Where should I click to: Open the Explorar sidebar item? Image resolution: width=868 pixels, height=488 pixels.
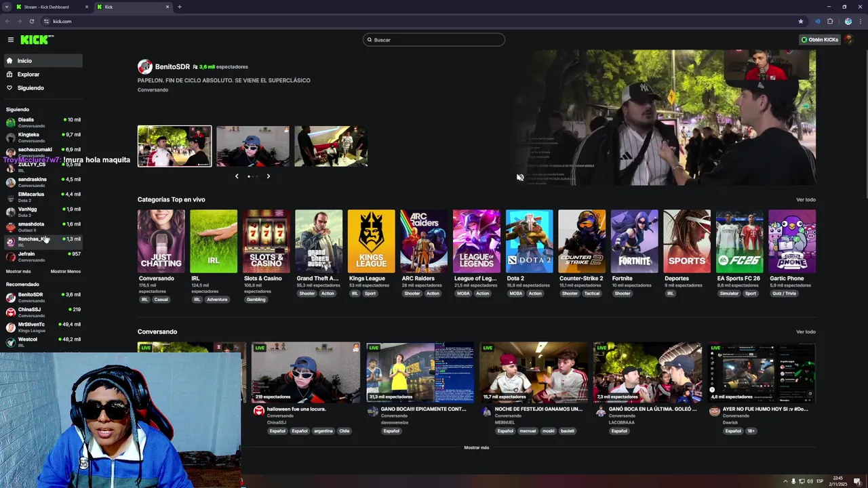point(43,75)
